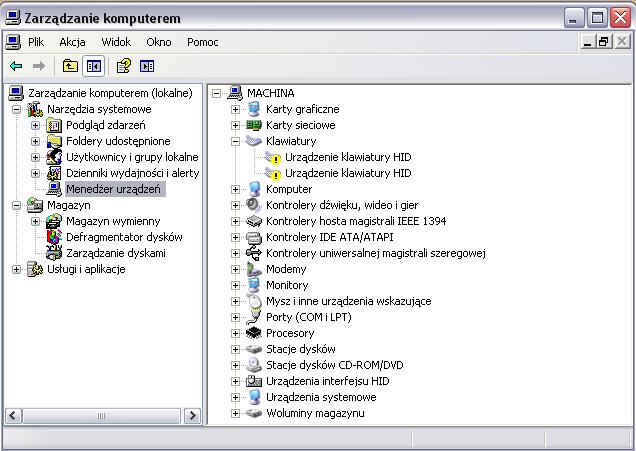
Task: Click right arrow of tree pane scrollbar
Action: click(192, 415)
